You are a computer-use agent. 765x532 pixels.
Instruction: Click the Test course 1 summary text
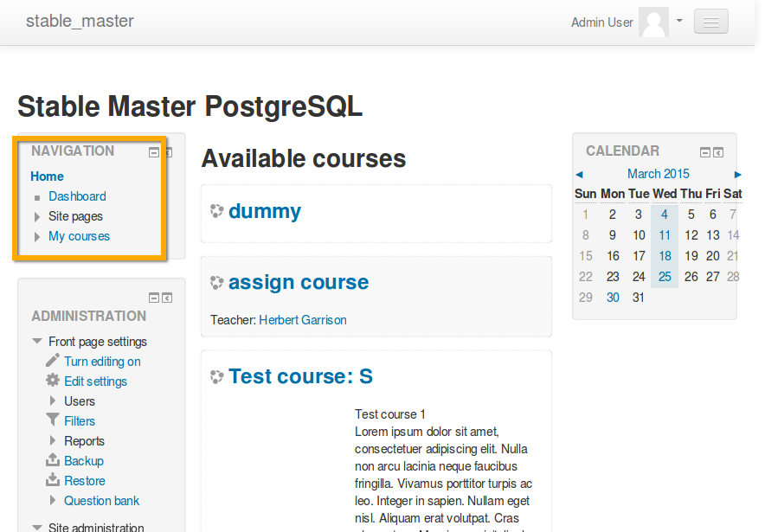click(389, 414)
